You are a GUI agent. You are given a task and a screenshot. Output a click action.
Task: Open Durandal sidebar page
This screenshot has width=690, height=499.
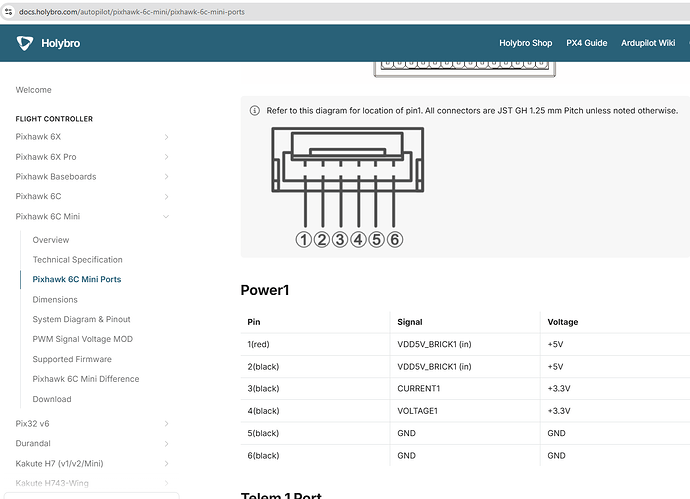[x=33, y=443]
